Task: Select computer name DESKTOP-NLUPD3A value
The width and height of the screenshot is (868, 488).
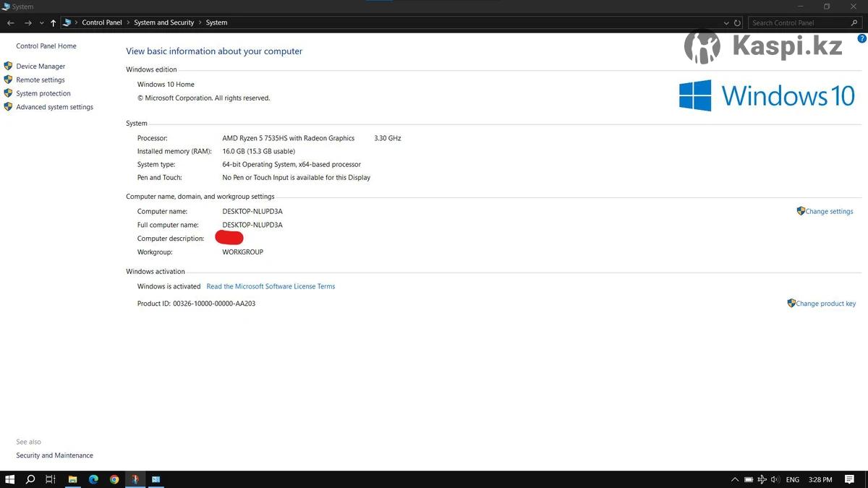Action: click(252, 211)
